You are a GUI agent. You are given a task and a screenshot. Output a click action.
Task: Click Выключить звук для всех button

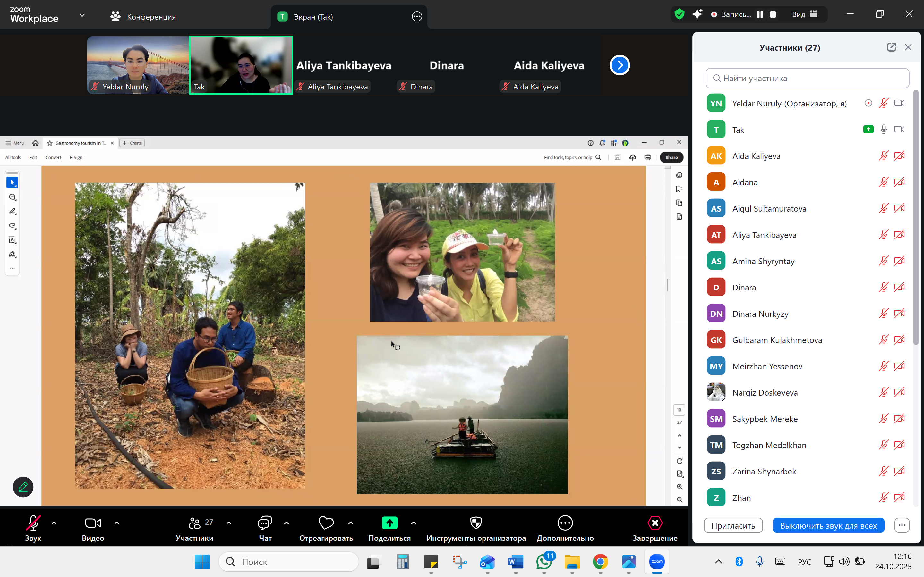[x=828, y=525]
